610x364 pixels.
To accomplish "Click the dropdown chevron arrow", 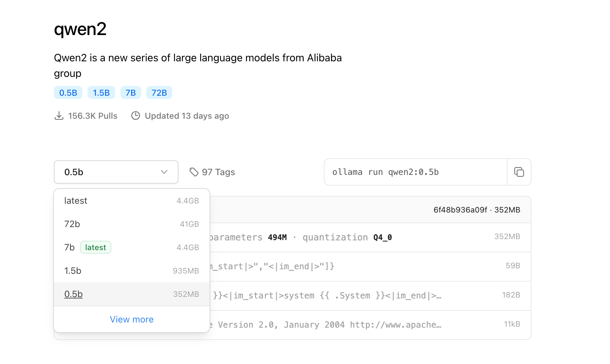I will 164,172.
